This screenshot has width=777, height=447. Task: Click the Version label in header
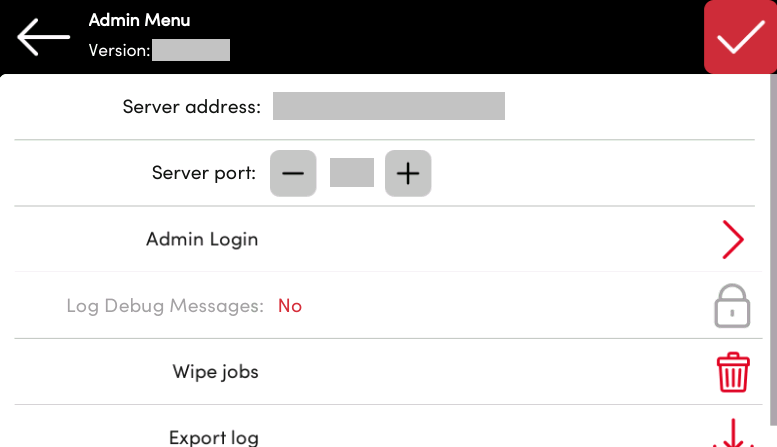[x=119, y=50]
